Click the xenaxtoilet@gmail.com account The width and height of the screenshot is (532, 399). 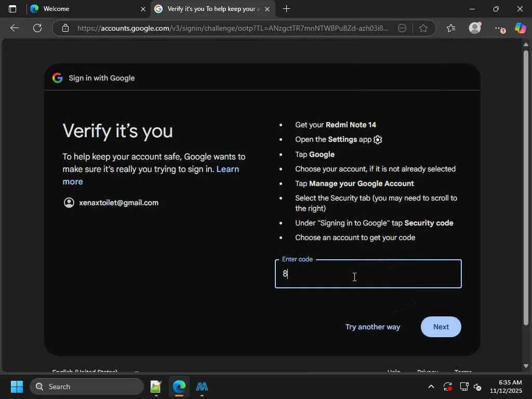pos(119,203)
